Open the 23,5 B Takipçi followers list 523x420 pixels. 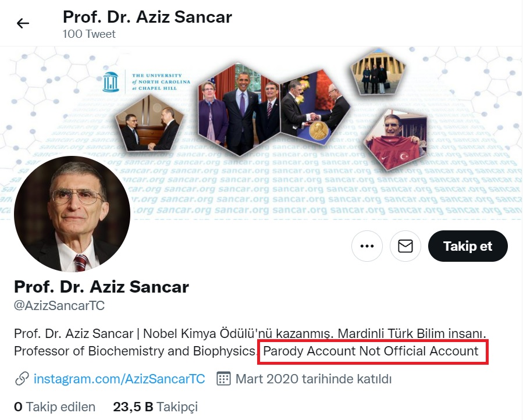pyautogui.click(x=155, y=407)
